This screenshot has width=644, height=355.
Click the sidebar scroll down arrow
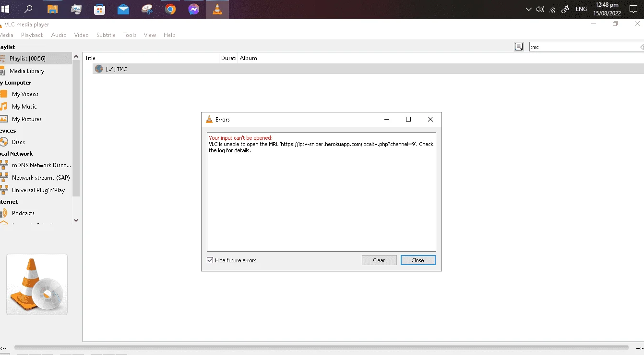pos(76,220)
